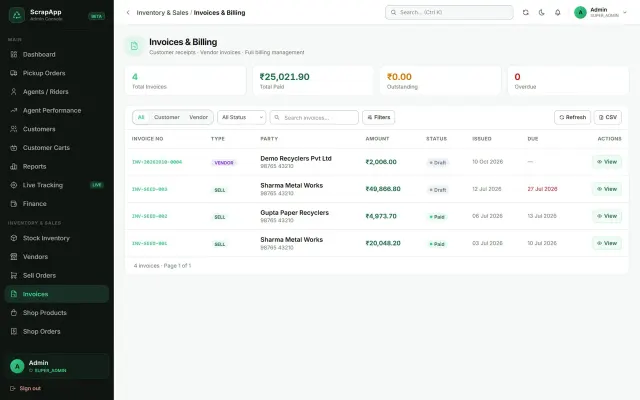The image size is (640, 400).
Task: Open the All Status dropdown
Action: coord(242,117)
